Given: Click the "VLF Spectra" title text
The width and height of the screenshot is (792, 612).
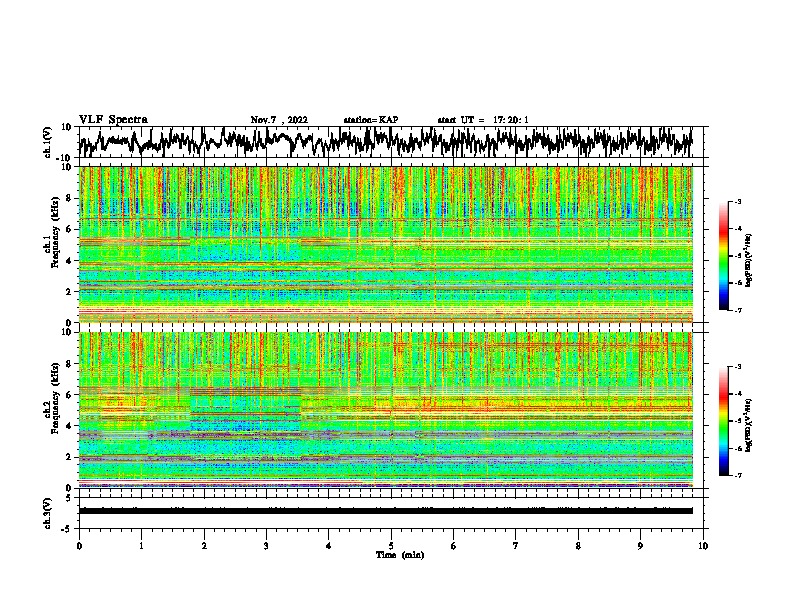Looking at the screenshot, I should tap(113, 119).
